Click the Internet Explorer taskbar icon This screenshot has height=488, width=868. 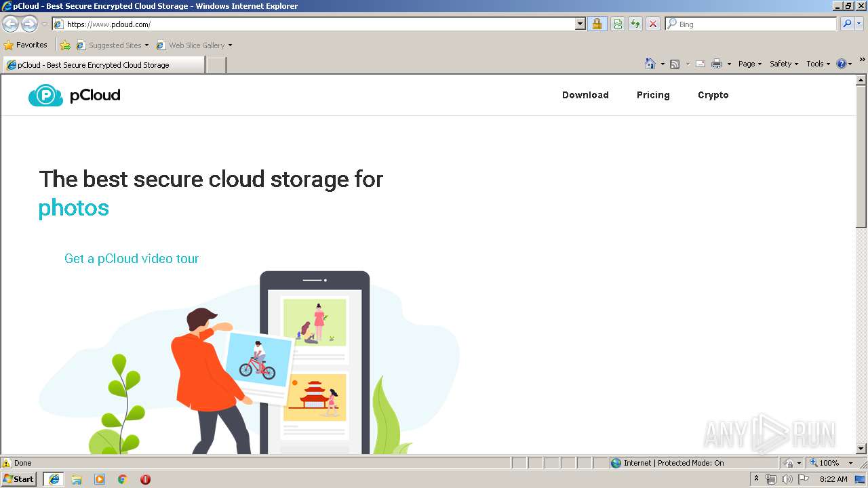point(54,479)
